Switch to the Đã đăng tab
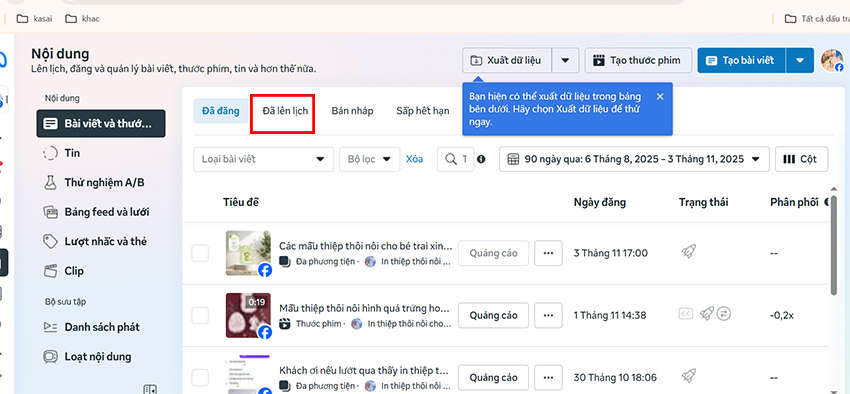Viewport: 850px width, 394px height. click(x=221, y=111)
